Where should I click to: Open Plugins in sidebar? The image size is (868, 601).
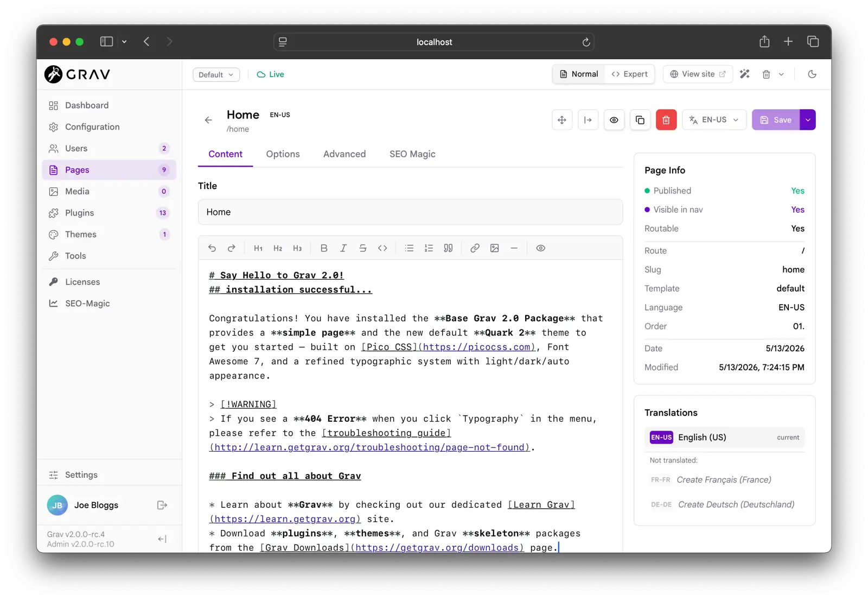click(x=109, y=213)
